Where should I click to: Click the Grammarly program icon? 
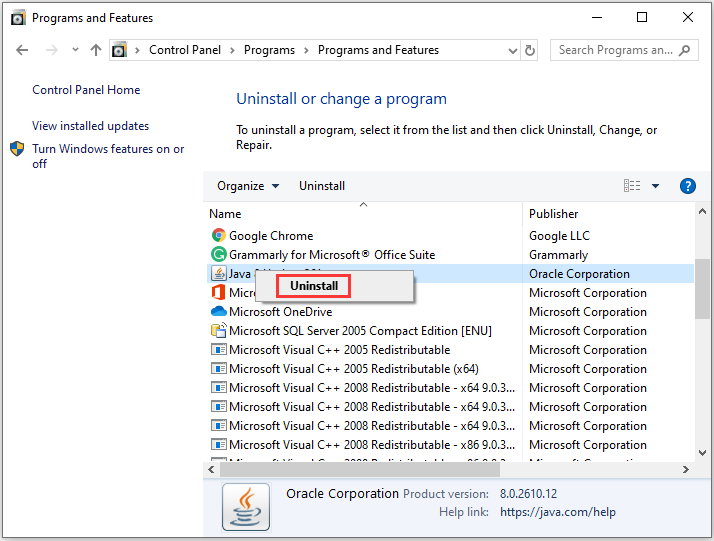tap(219, 254)
